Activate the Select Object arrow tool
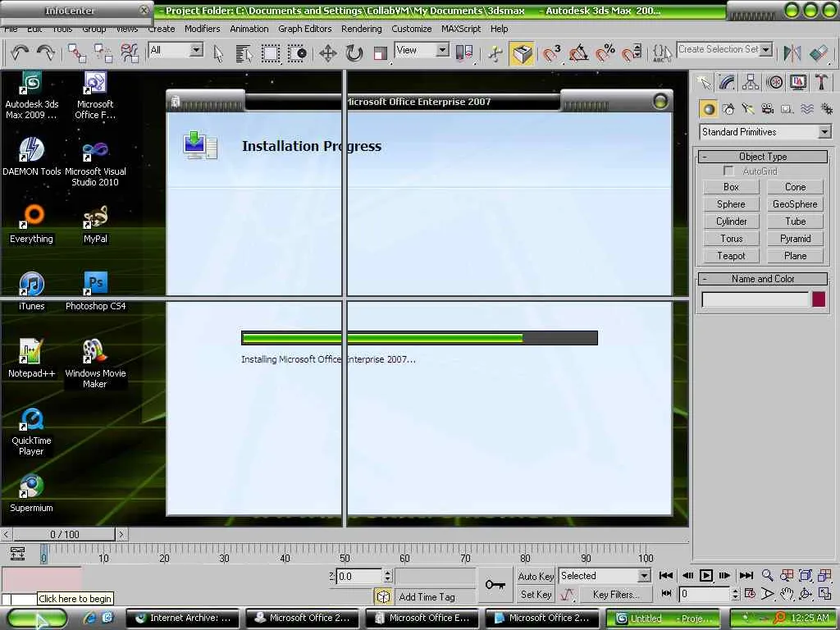Viewport: 840px width, 630px height. [218, 53]
